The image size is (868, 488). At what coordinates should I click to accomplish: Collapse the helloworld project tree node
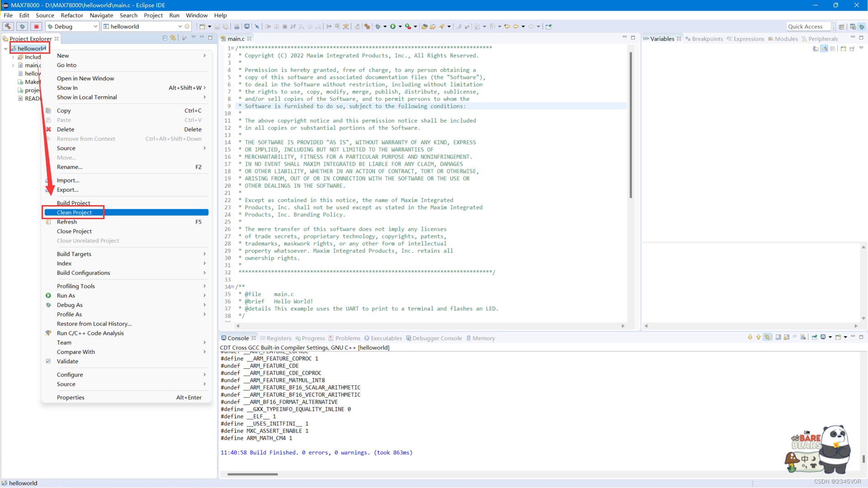tap(6, 49)
